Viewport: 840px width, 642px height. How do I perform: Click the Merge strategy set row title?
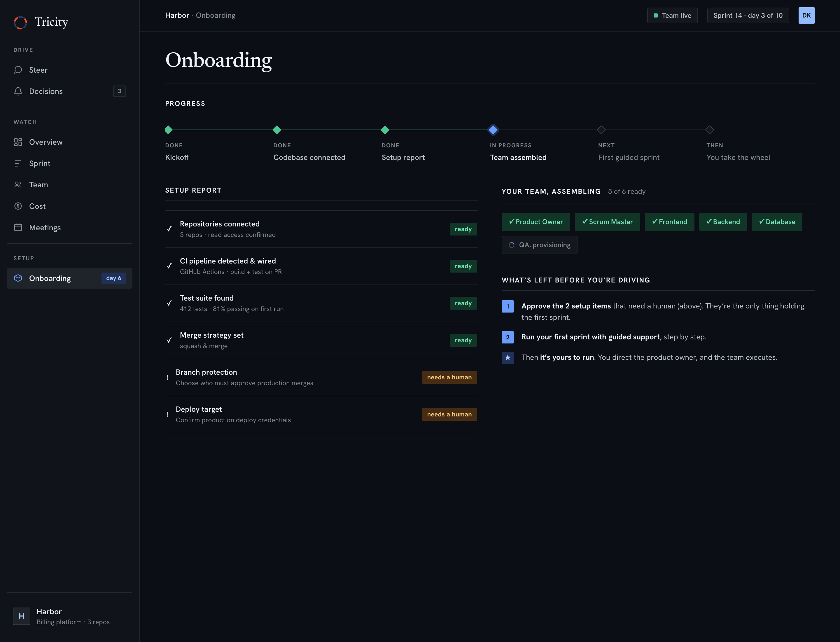coord(212,335)
